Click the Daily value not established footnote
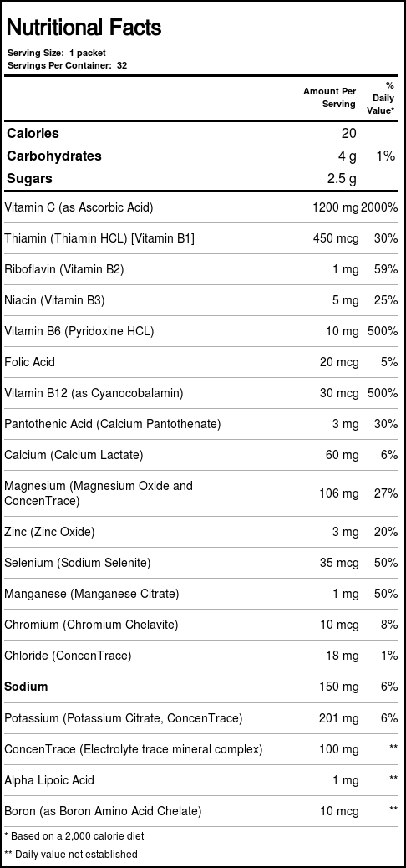 (71, 854)
